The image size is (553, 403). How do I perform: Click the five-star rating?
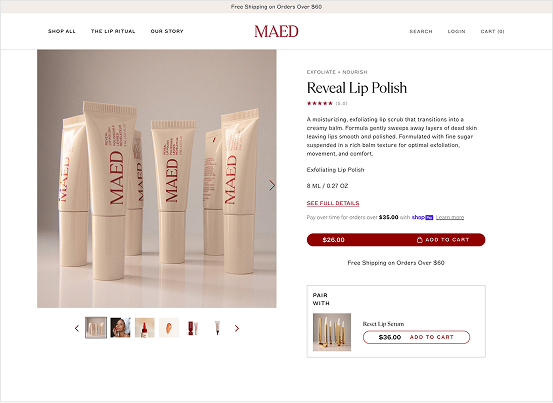click(320, 103)
